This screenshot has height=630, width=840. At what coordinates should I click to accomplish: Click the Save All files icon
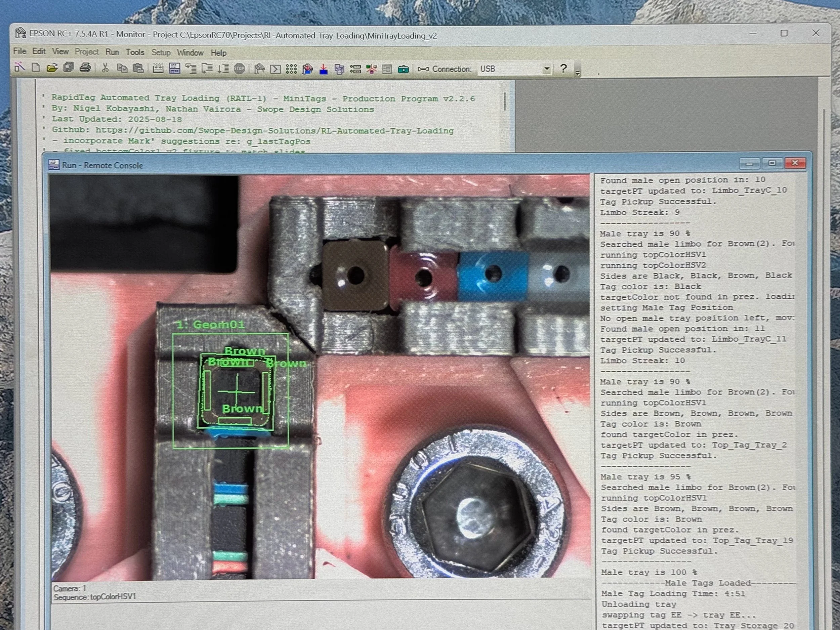(x=69, y=68)
